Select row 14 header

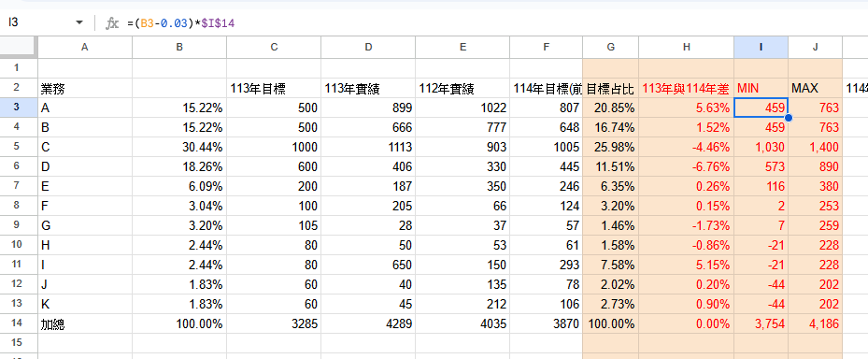coord(19,323)
